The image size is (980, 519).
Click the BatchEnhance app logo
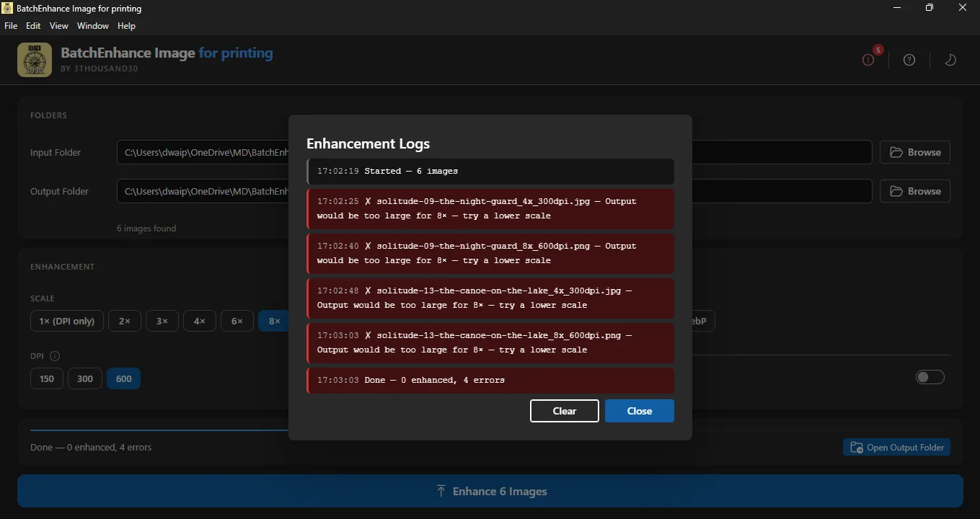(35, 60)
